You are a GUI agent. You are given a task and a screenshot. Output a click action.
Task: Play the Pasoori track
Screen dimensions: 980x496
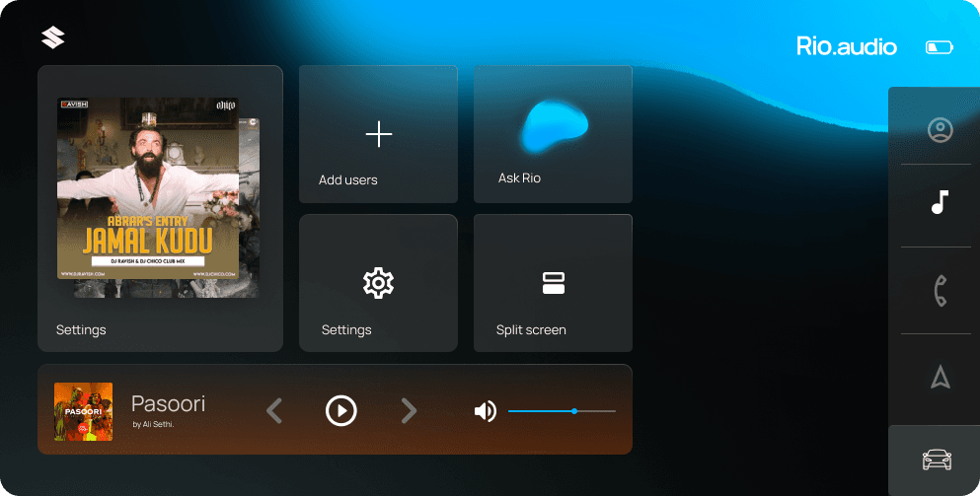point(341,411)
